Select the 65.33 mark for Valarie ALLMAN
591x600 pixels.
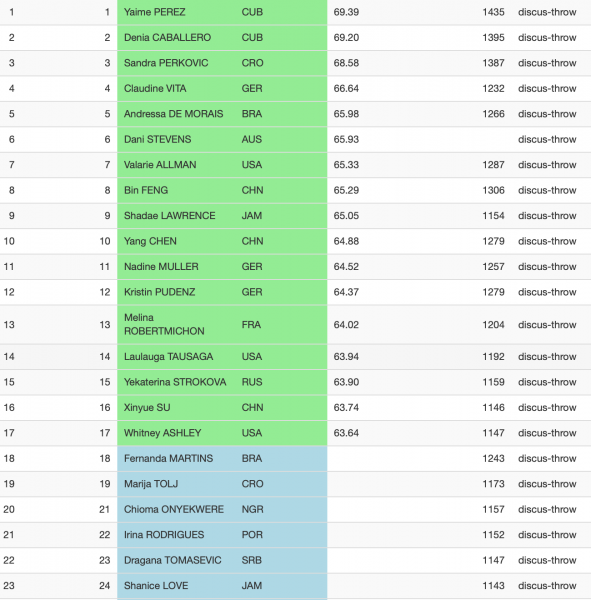point(346,165)
